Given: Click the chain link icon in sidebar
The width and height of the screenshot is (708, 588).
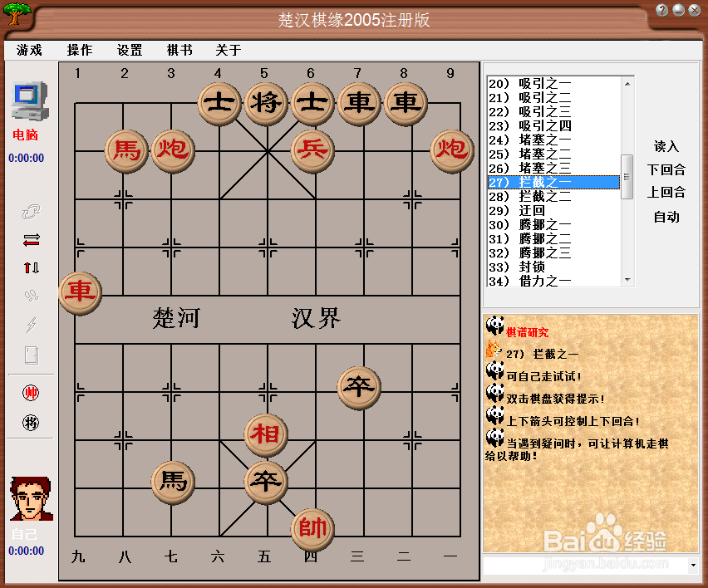Looking at the screenshot, I should (31, 212).
